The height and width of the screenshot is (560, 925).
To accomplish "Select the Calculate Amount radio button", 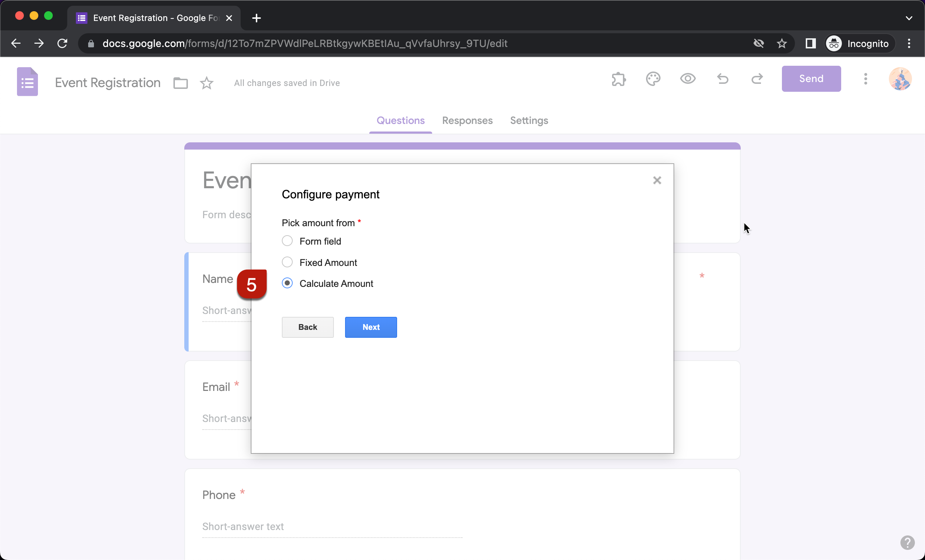I will pos(287,283).
